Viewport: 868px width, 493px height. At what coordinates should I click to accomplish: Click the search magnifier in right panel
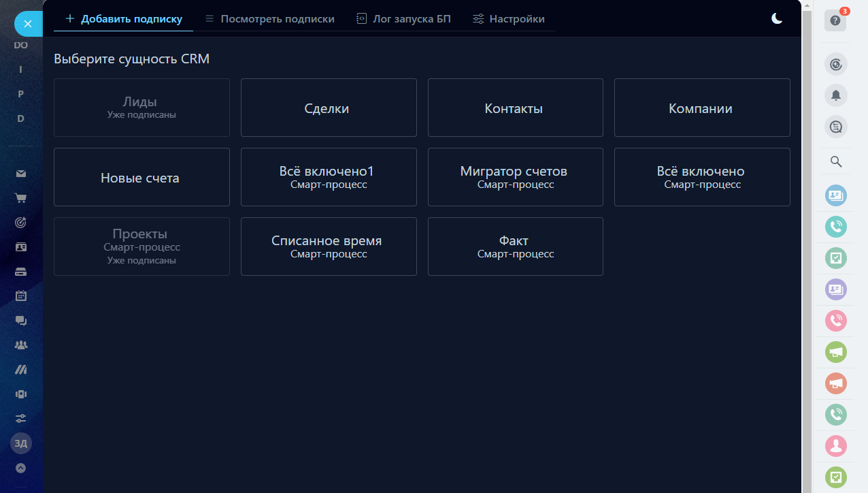(836, 161)
